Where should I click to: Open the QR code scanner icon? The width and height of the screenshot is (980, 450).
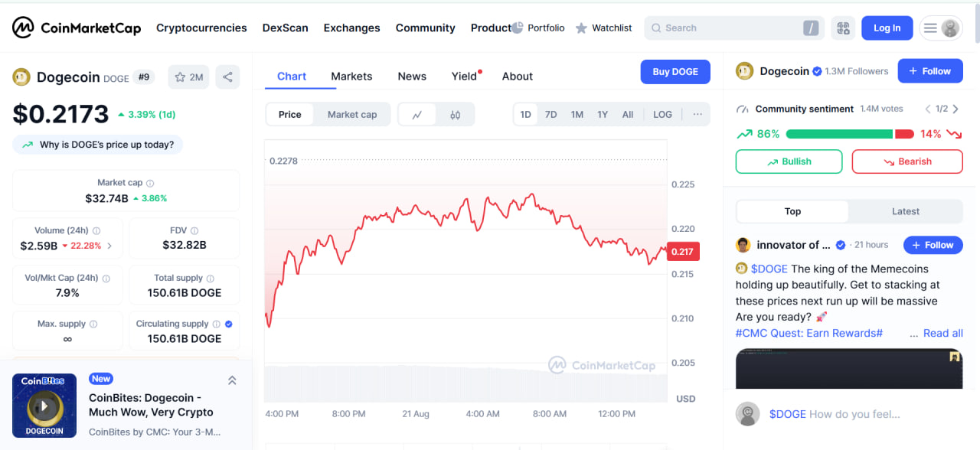pos(843,28)
